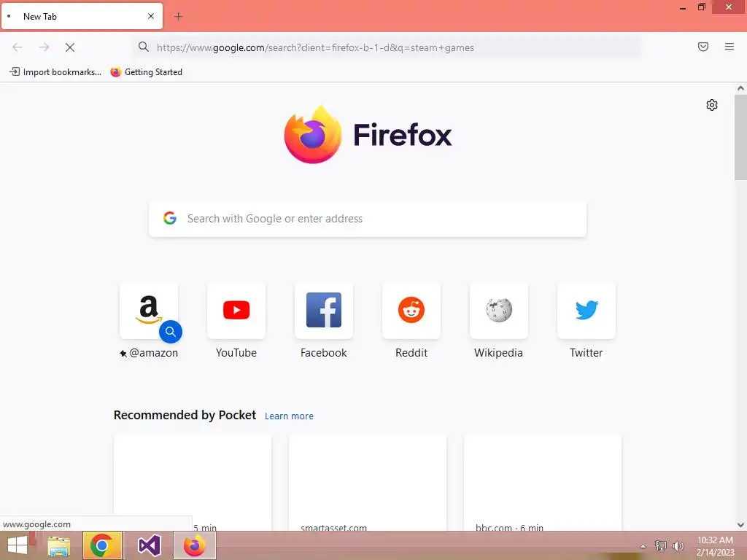Viewport: 747px width, 560px height.
Task: Save page to Pocket icon
Action: [x=703, y=47]
